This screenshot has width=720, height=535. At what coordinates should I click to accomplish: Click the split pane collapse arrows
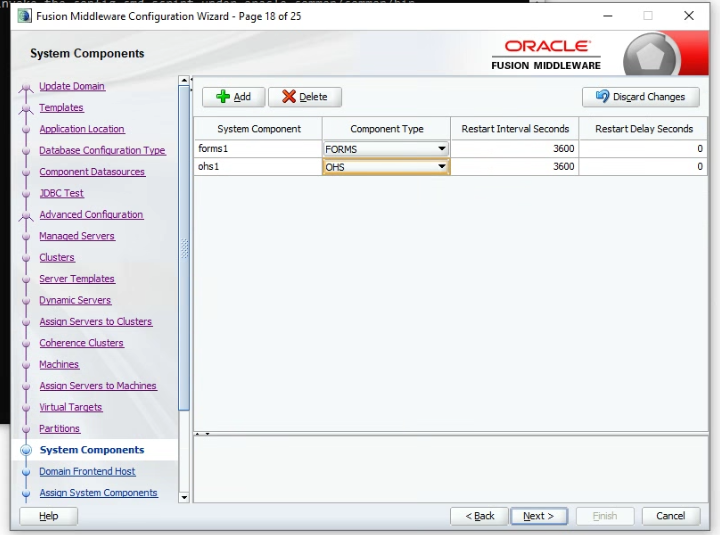point(202,434)
